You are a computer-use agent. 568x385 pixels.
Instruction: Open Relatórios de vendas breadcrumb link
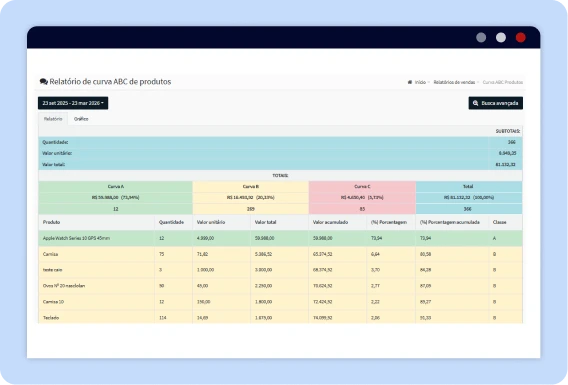tap(454, 82)
